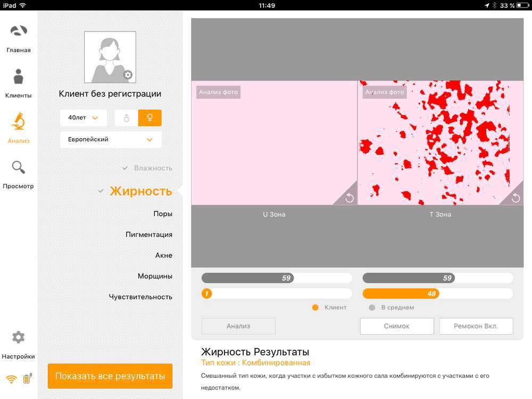Open the Просмотр magnifier icon
Viewport: 532px width, 399px height.
(19, 168)
